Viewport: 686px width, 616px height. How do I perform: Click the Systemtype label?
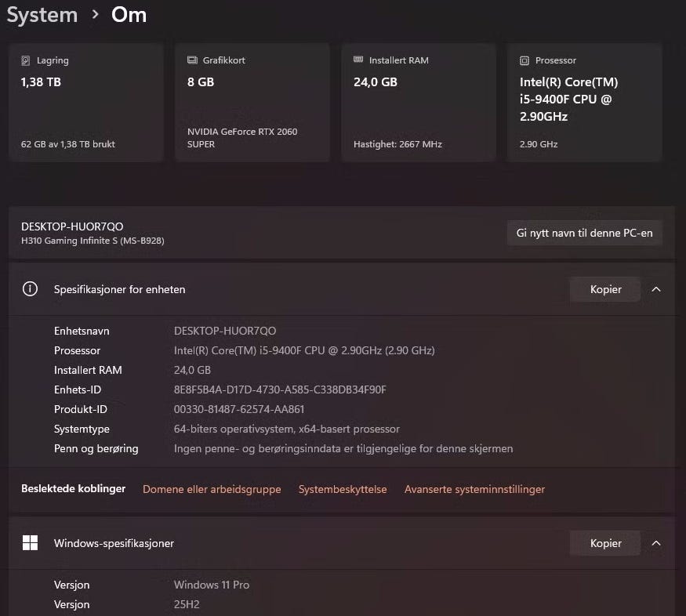coord(82,429)
